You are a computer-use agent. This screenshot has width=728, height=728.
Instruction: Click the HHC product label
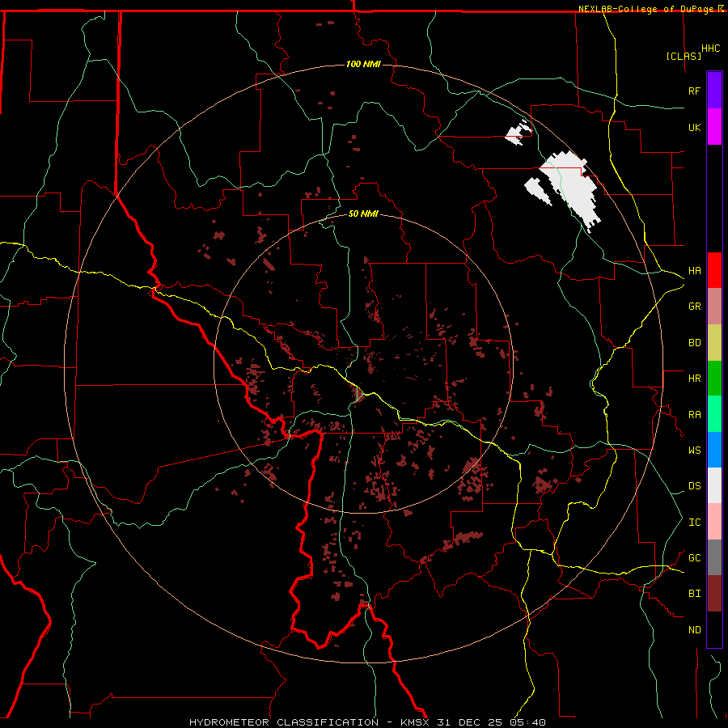pos(710,49)
